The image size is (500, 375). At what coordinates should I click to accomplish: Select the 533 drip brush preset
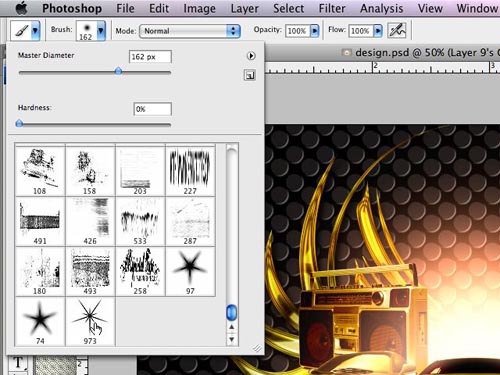tap(140, 221)
